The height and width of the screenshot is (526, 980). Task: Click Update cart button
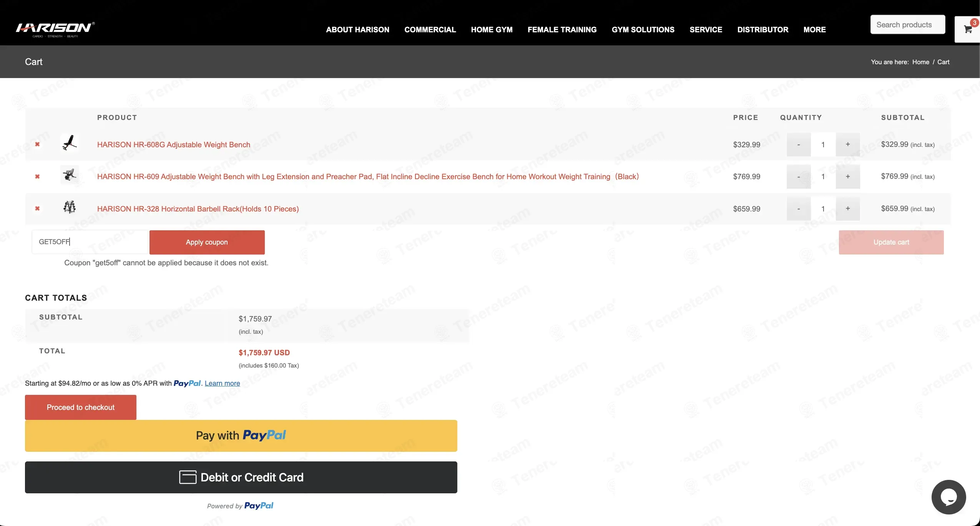[x=891, y=242]
